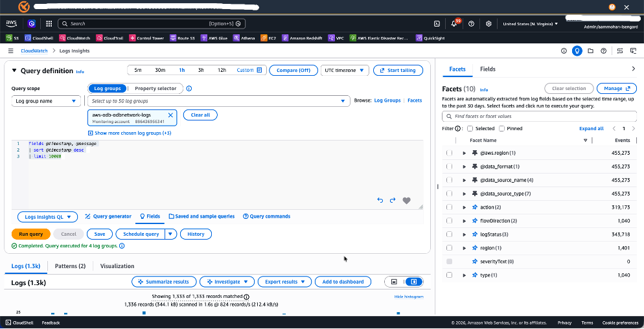Select the action facet checkbox
The width and height of the screenshot is (644, 329).
pyautogui.click(x=450, y=207)
